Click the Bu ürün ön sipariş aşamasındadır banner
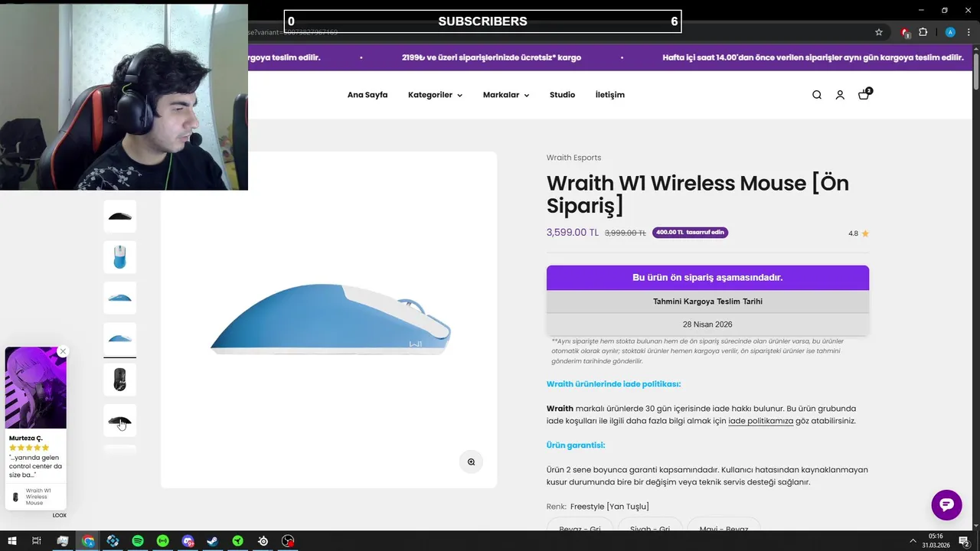 pos(707,278)
